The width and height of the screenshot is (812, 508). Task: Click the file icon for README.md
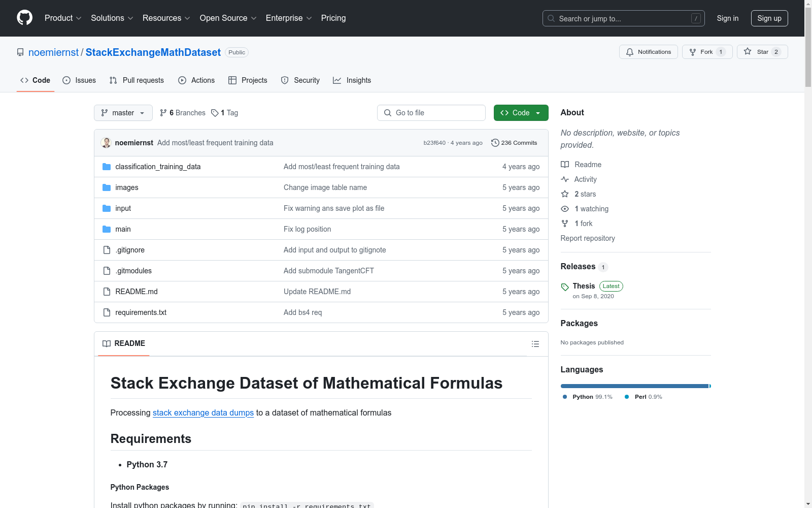tap(107, 292)
